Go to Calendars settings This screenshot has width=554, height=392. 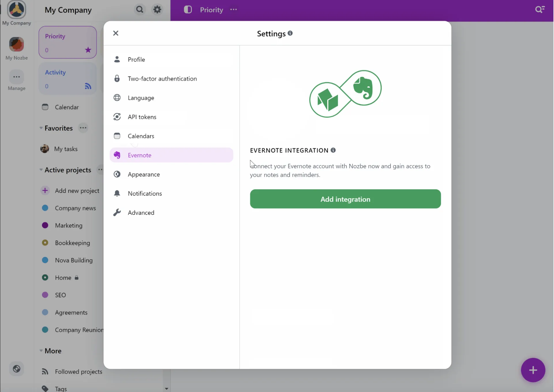pos(171,136)
